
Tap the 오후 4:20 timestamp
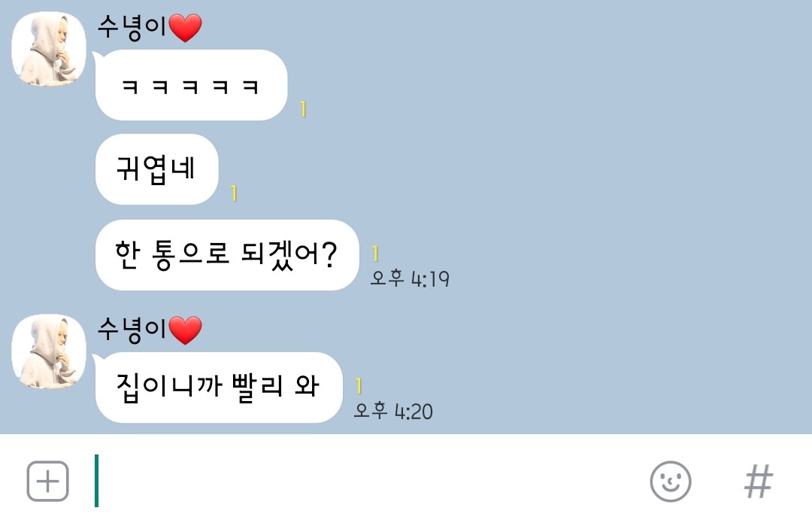[393, 412]
